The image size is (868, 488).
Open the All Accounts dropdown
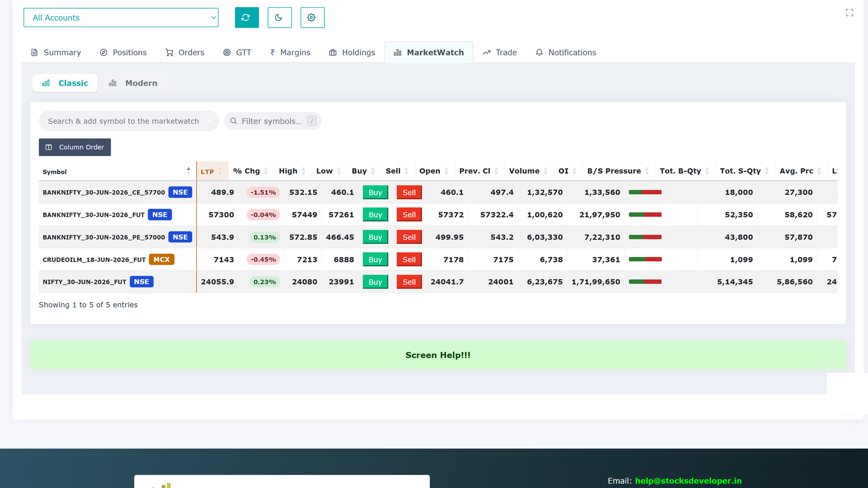click(x=121, y=17)
